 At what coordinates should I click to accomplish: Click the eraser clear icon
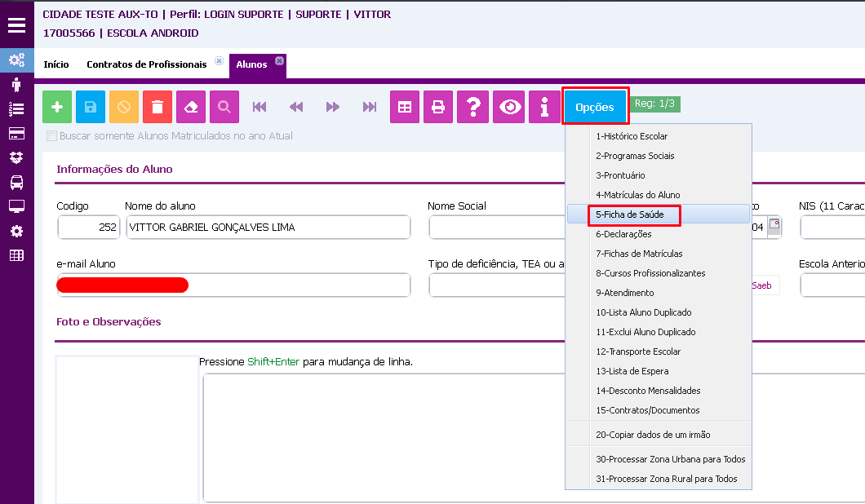tap(191, 107)
